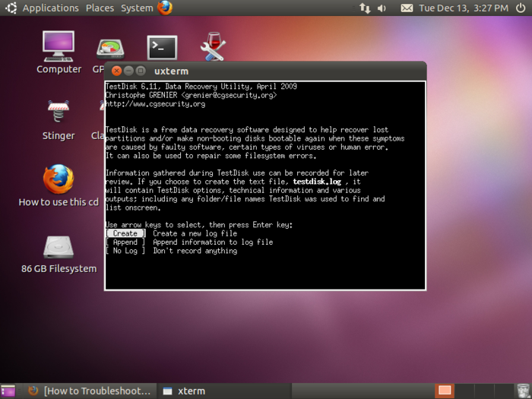
Task: Open the Applications menu
Action: (x=51, y=8)
